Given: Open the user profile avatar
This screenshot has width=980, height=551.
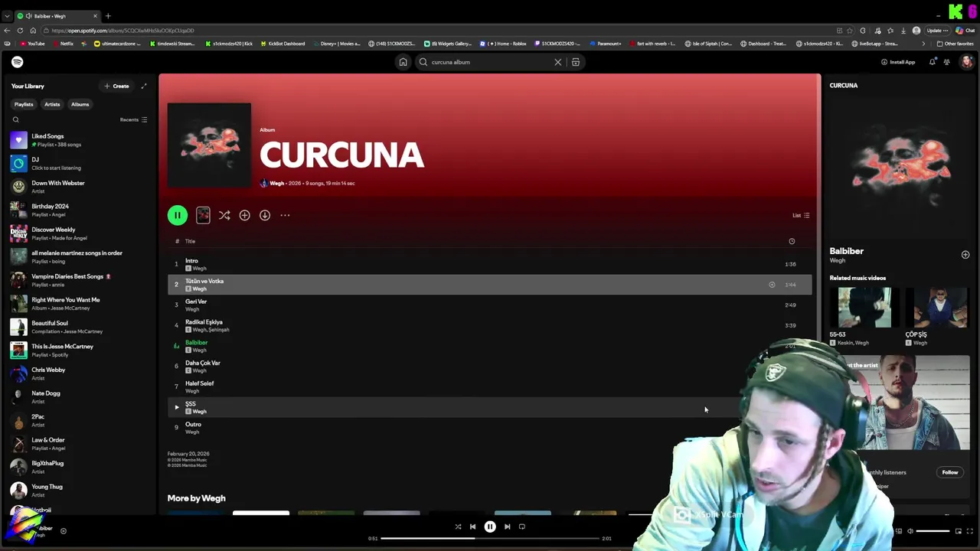Looking at the screenshot, I should click(x=966, y=62).
